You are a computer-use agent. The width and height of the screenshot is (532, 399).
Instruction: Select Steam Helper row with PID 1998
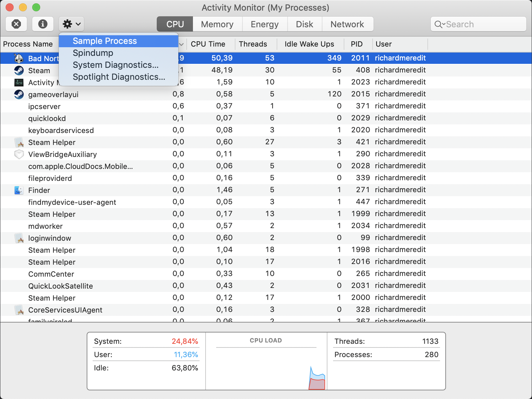pos(266,250)
